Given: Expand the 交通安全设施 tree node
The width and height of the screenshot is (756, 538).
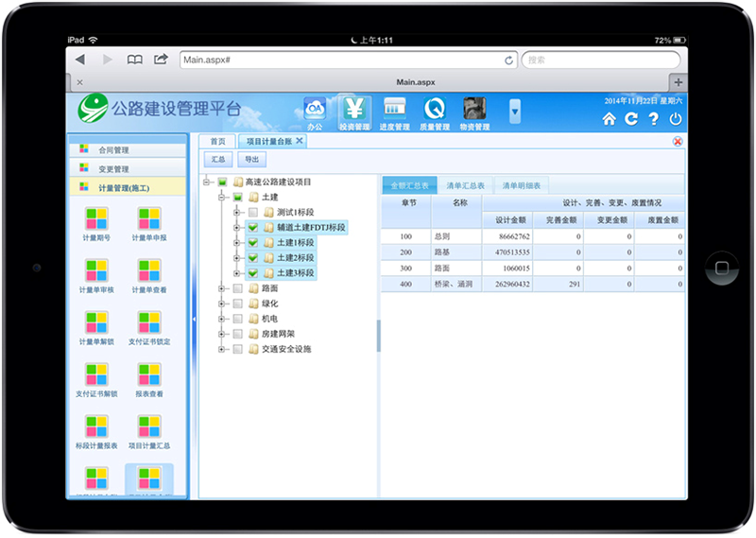Looking at the screenshot, I should [x=221, y=349].
